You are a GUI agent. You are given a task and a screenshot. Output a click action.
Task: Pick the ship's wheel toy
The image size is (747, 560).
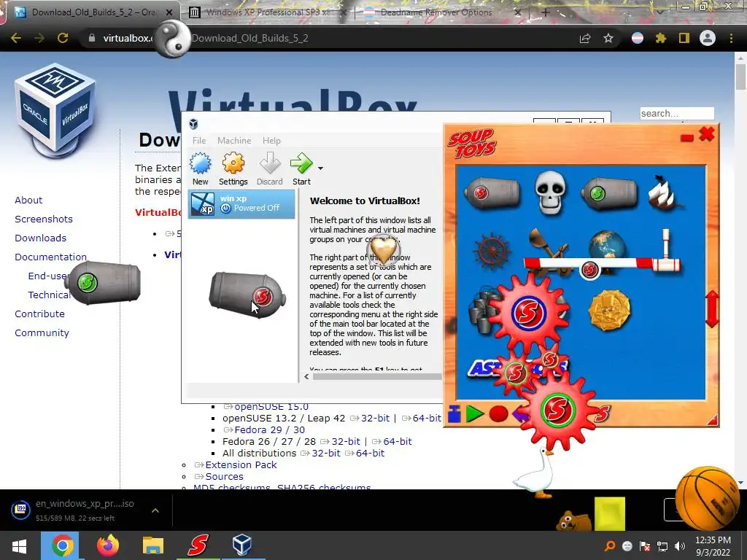click(x=492, y=251)
